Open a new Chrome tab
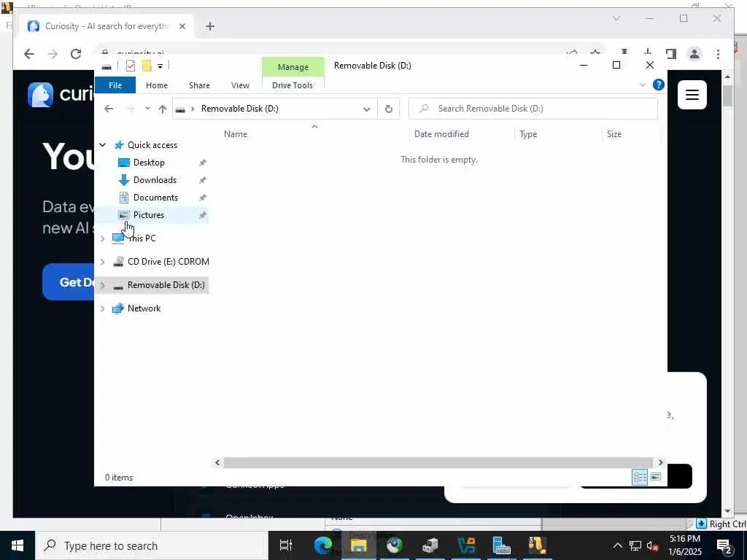Viewport: 747px width, 560px height. [x=210, y=27]
